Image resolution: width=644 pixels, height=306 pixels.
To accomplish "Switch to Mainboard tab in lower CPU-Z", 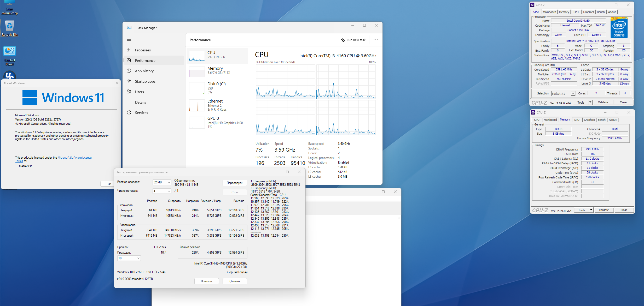I will (550, 120).
